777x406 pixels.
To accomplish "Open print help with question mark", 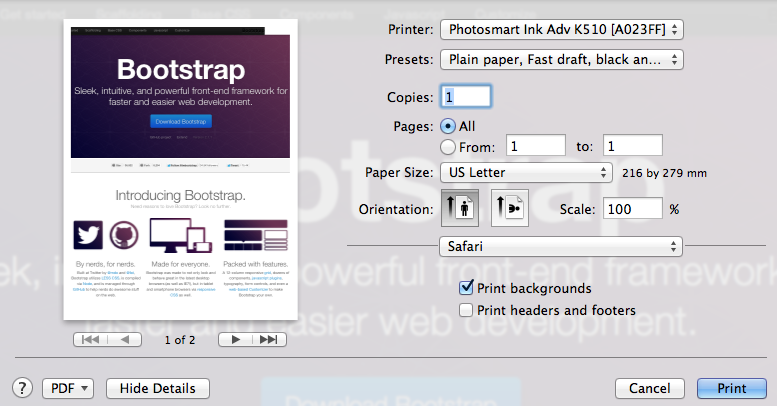I will tap(22, 388).
